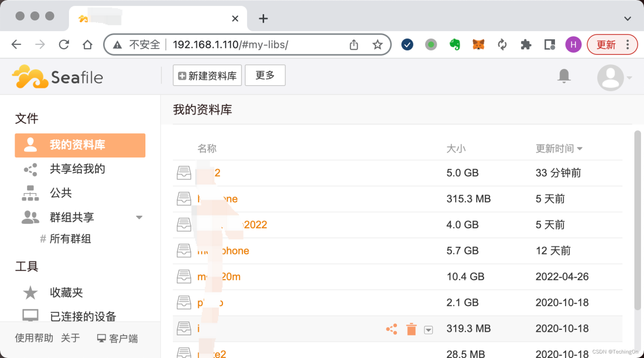Open the puzzle-piece extensions menu
Image resolution: width=644 pixels, height=358 pixels.
click(x=526, y=45)
